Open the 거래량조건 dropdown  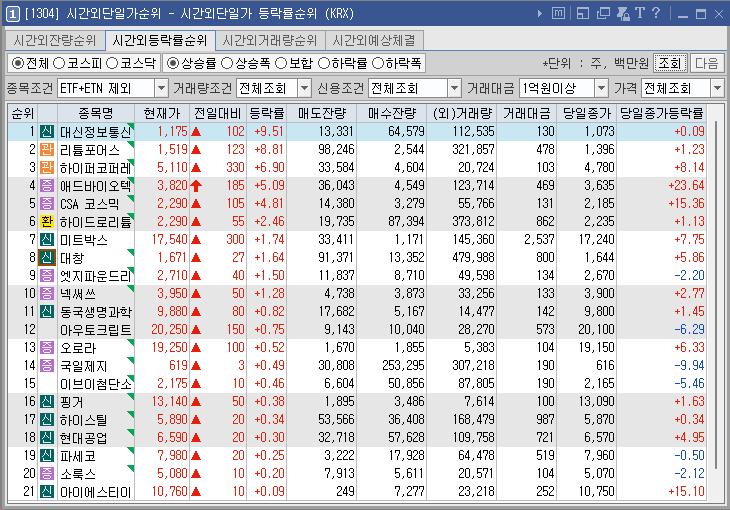point(304,88)
